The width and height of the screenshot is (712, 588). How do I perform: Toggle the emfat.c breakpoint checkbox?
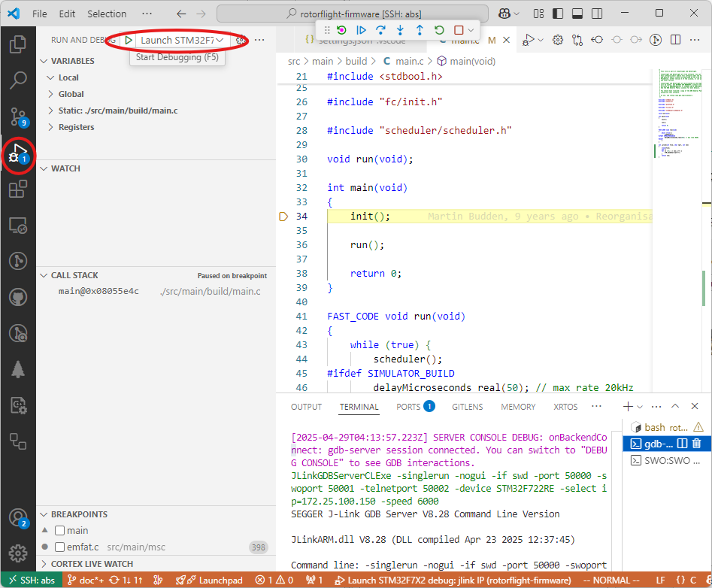click(x=59, y=547)
